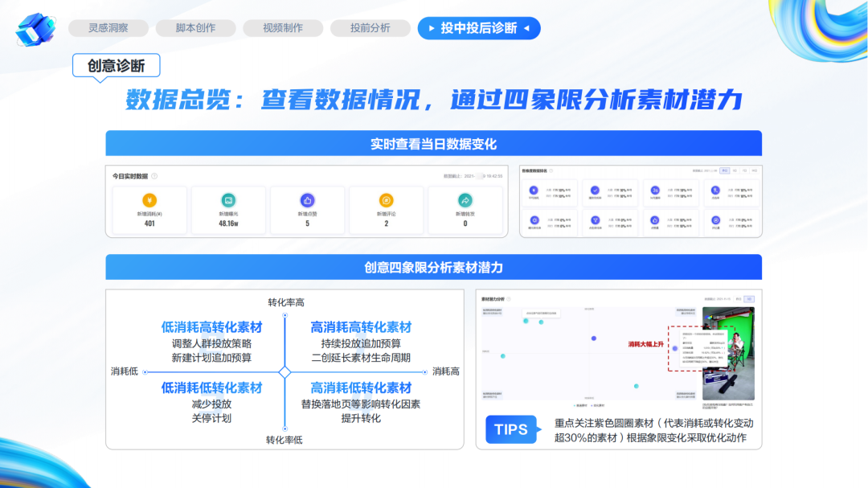Click the 创意四象限分析素材潜力 header bar

click(433, 268)
